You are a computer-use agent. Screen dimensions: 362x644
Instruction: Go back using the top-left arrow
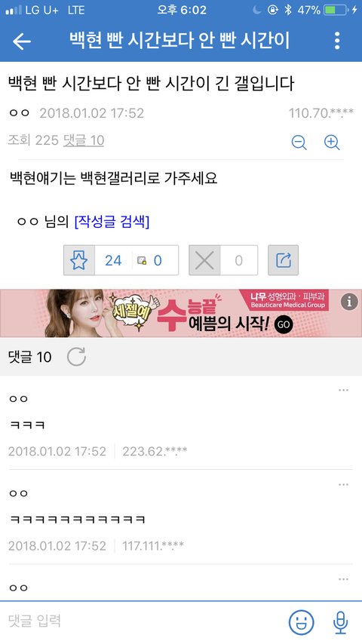21,41
